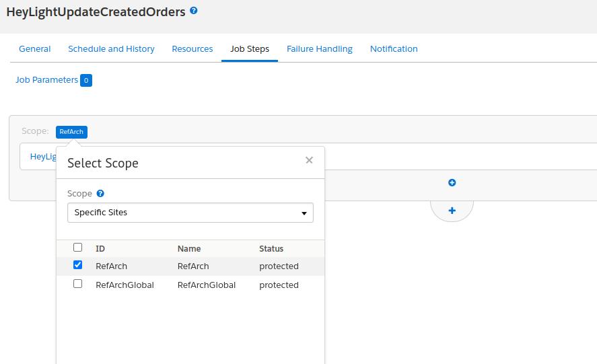Open the Job Parameters link

[x=47, y=80]
